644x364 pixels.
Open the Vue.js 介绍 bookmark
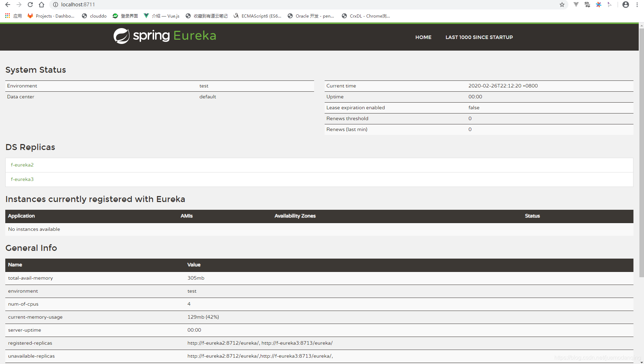pyautogui.click(x=162, y=16)
